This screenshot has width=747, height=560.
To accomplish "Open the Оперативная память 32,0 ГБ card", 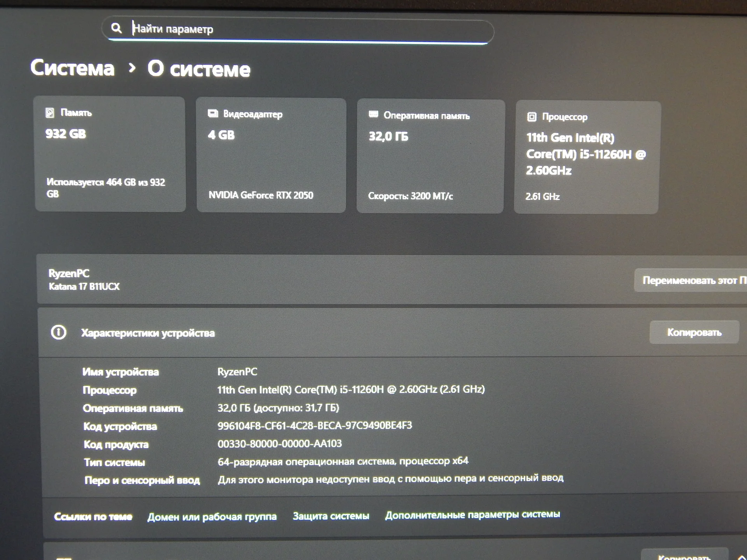I will [x=430, y=156].
